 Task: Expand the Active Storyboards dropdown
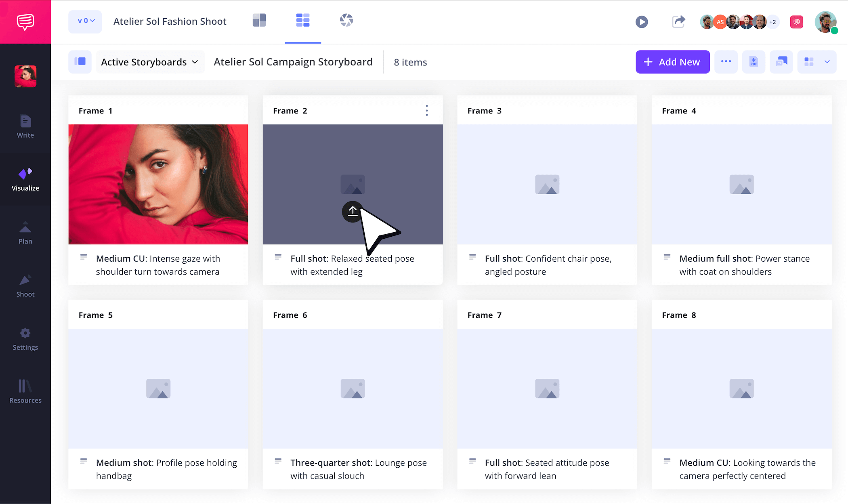pyautogui.click(x=150, y=62)
